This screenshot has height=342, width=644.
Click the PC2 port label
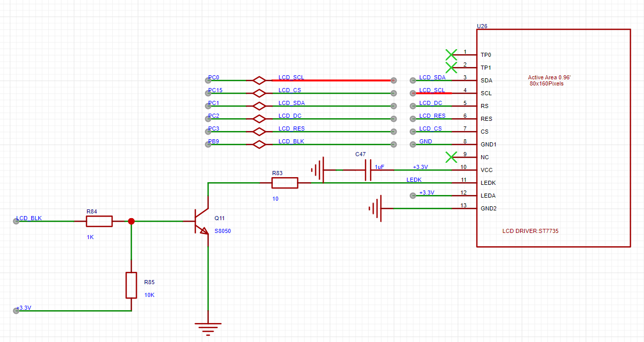point(213,116)
